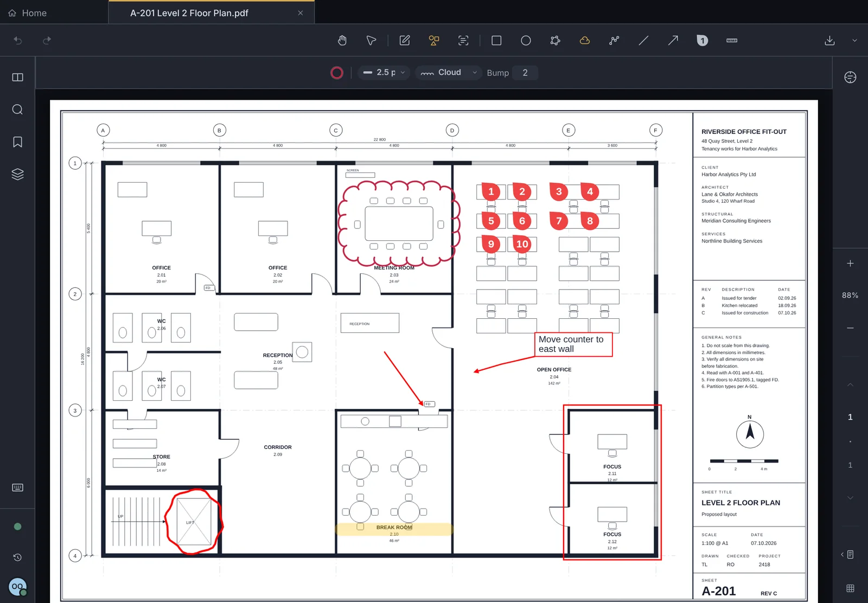Open the stroke color swatch
Image resolution: width=868 pixels, height=603 pixels.
click(337, 73)
